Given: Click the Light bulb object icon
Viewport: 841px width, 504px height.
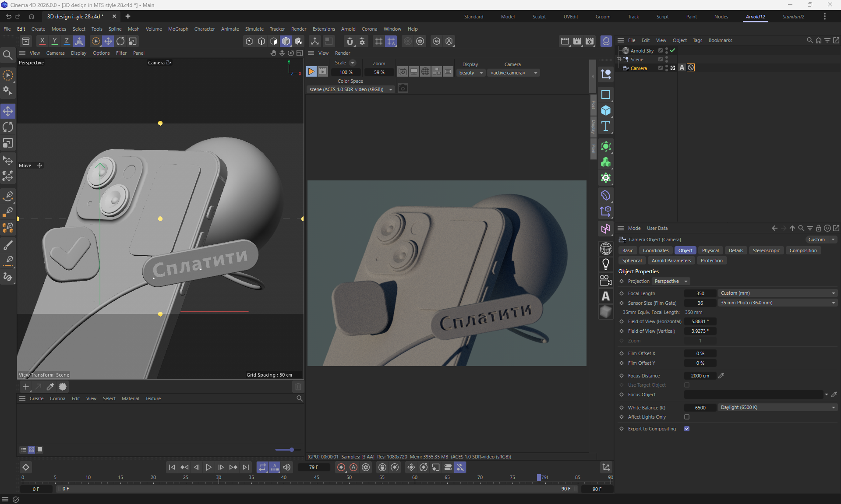Looking at the screenshot, I should pyautogui.click(x=606, y=264).
